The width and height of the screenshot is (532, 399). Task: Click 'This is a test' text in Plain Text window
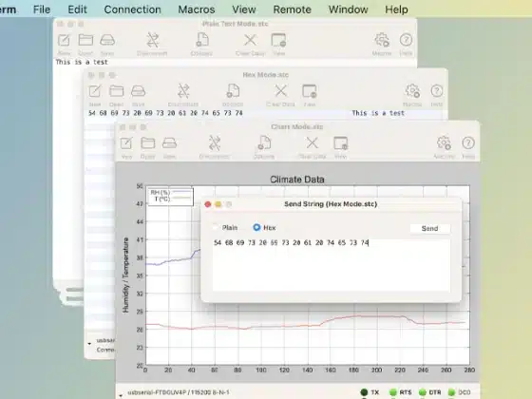pyautogui.click(x=82, y=62)
